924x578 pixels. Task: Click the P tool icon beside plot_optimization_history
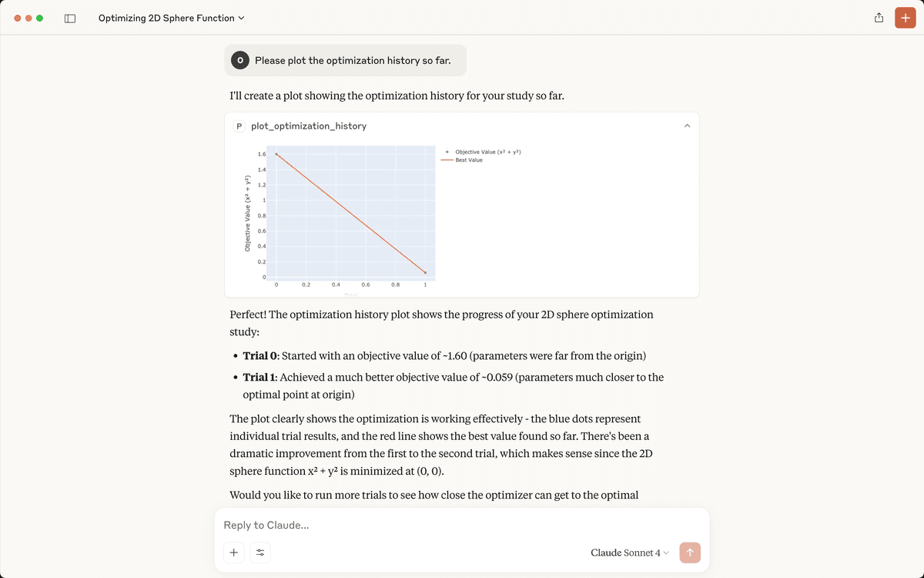[x=239, y=126]
